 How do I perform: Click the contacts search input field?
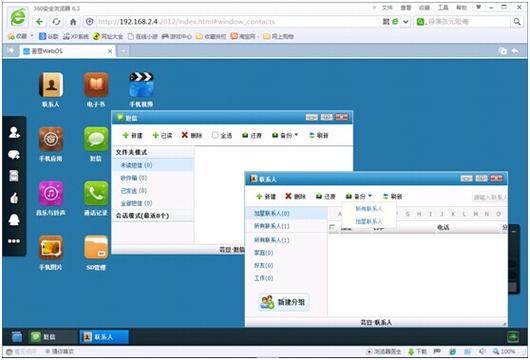tap(489, 197)
